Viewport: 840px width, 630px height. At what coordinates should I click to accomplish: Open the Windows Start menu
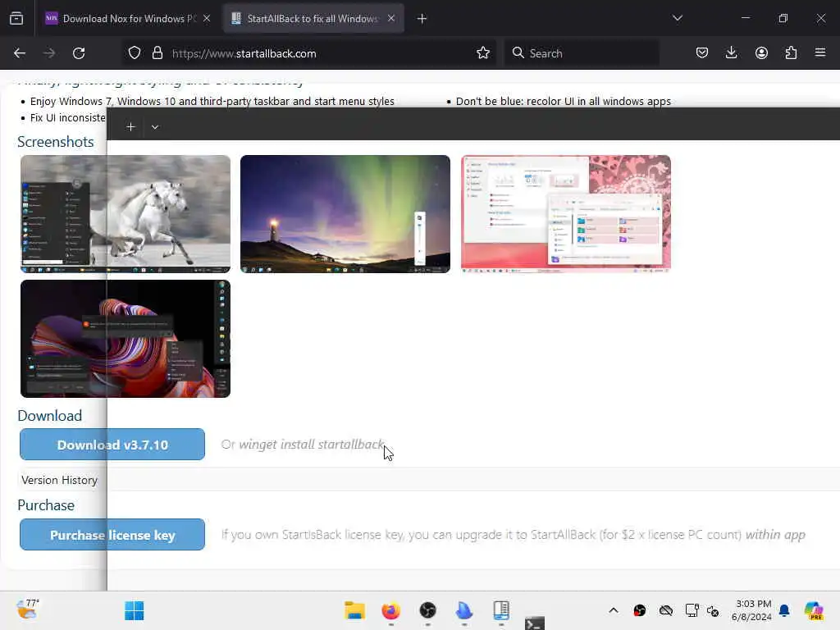[x=134, y=610]
